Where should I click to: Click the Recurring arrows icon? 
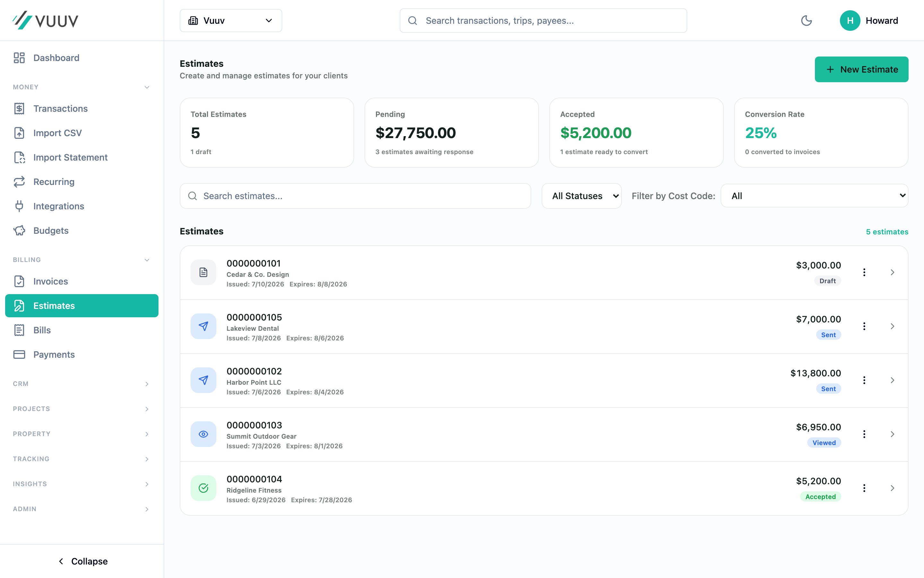click(19, 182)
